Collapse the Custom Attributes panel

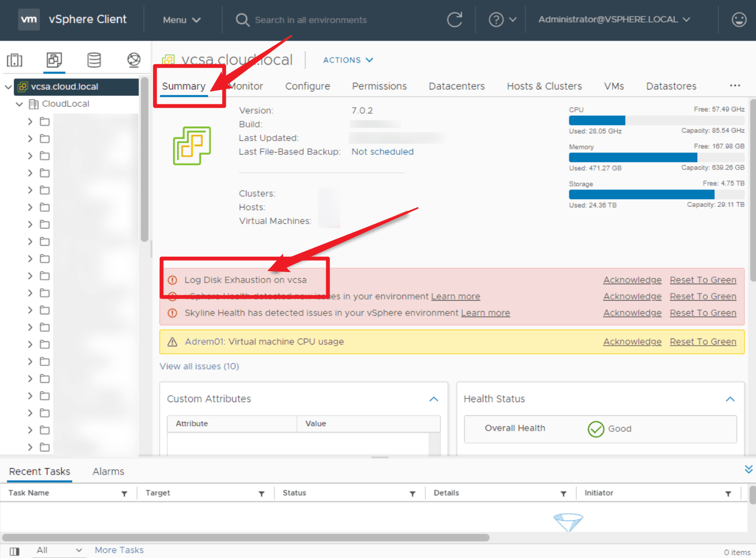(434, 399)
